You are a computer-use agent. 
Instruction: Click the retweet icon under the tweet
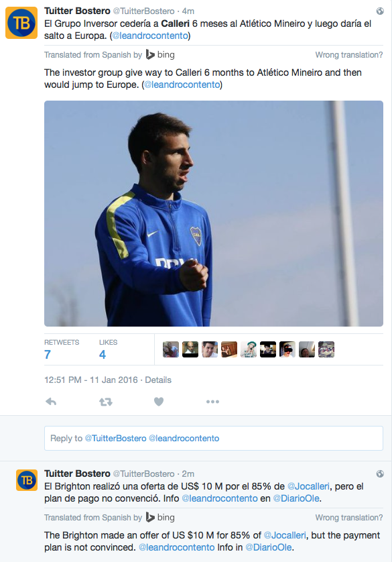(x=106, y=402)
